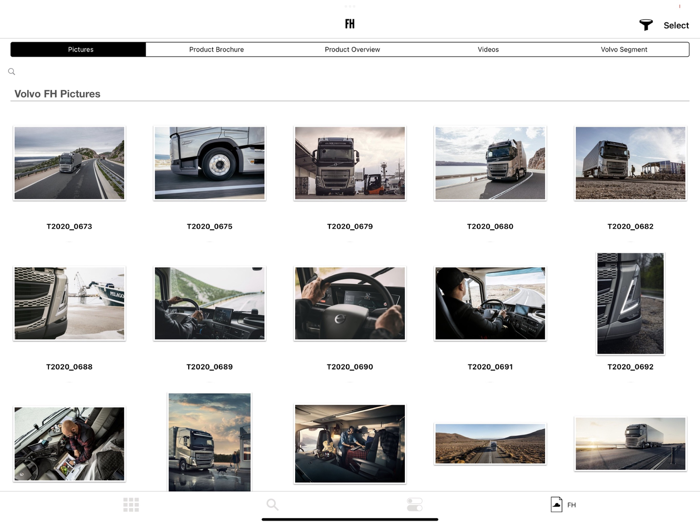
Task: Click the T2020_0679 label
Action: point(350,226)
